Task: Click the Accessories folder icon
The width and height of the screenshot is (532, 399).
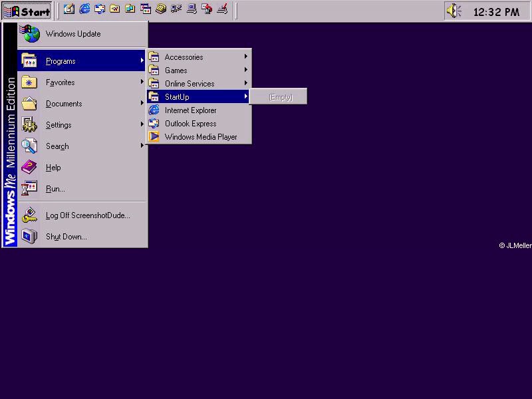Action: (x=154, y=57)
